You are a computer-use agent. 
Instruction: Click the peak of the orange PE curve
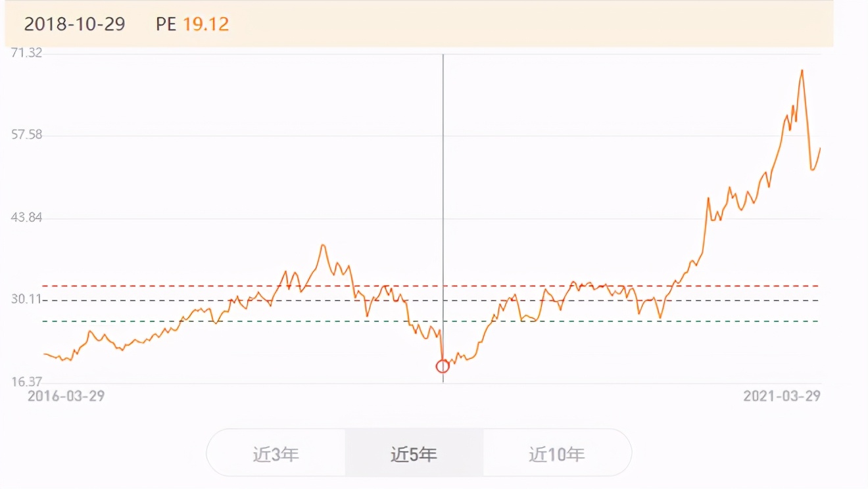click(802, 69)
